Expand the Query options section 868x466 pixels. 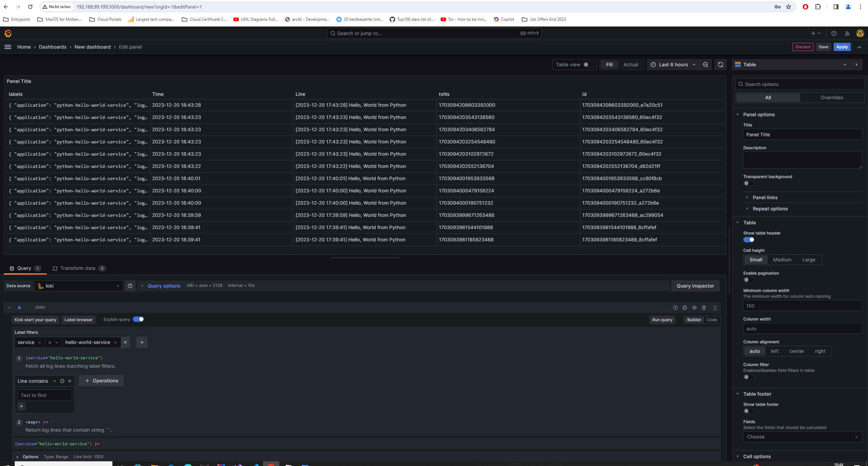164,286
